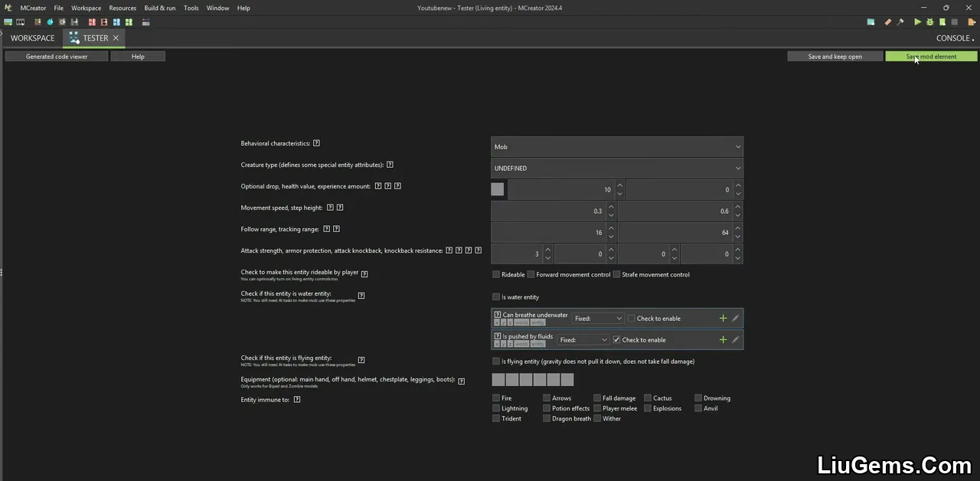The image size is (980, 481).
Task: Tick Fire immunity checkbox
Action: (496, 398)
